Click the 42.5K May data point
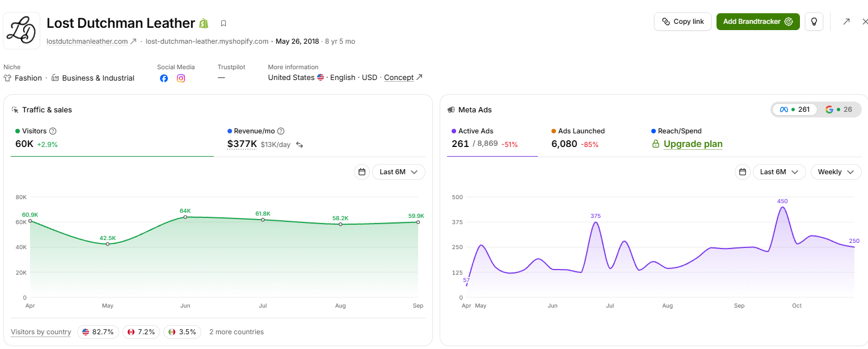868x349 pixels. click(108, 244)
